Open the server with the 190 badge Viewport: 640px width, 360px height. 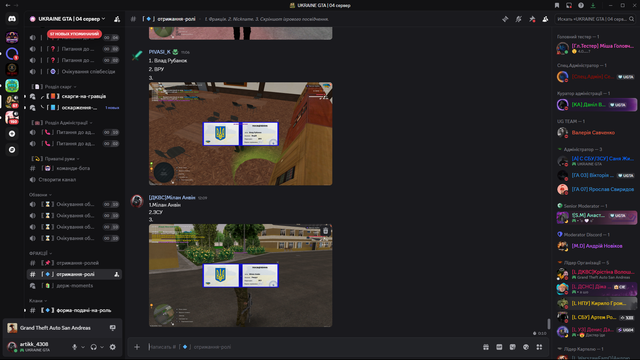click(x=12, y=118)
